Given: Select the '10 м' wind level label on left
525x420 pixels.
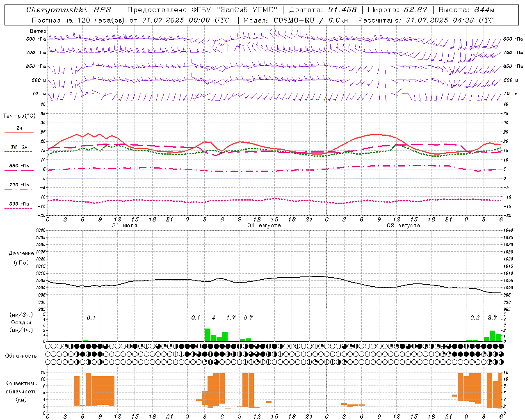Looking at the screenshot, I should 39,94.
